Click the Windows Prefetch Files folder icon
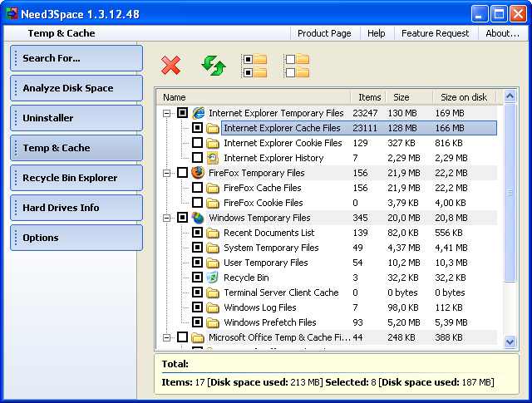 pos(213,322)
